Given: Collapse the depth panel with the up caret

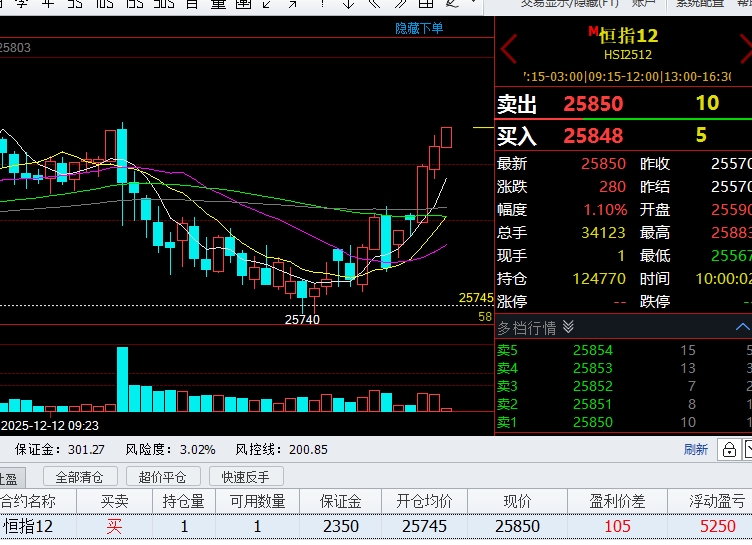Looking at the screenshot, I should [742, 327].
